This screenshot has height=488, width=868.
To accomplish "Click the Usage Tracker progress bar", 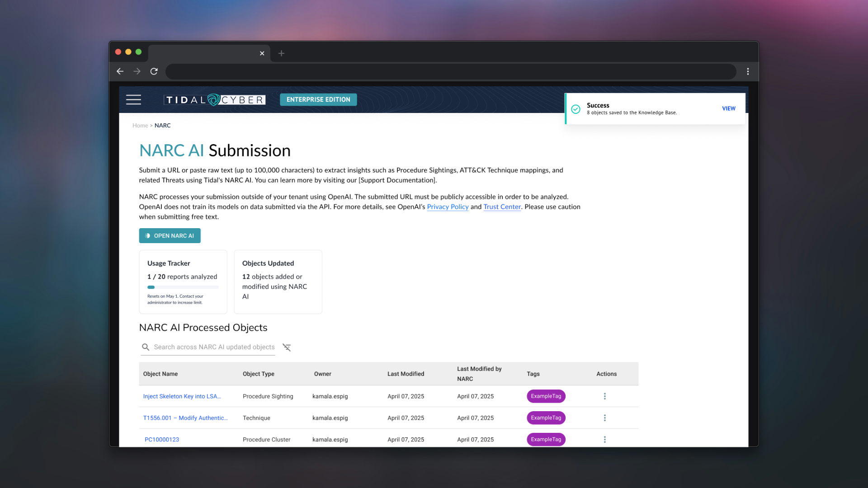I will pos(183,287).
